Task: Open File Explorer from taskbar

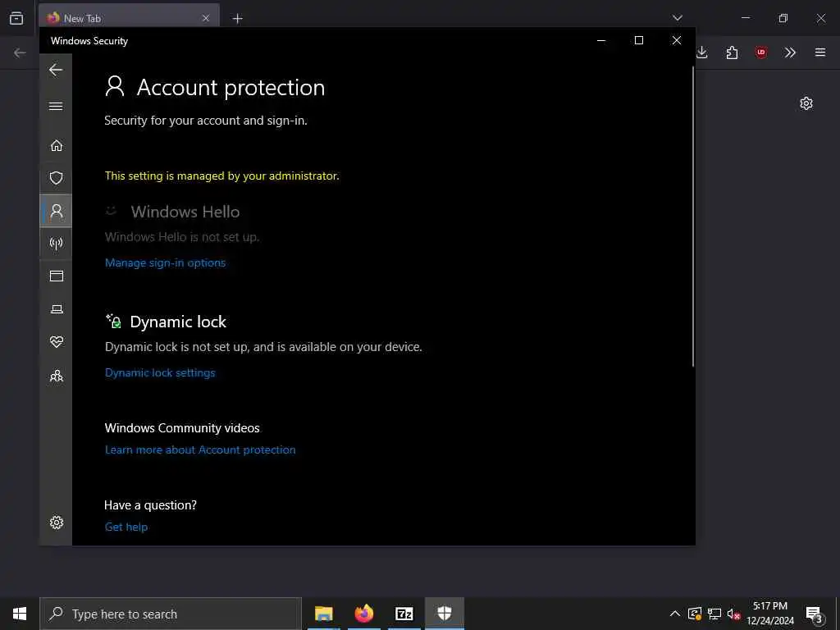Action: [x=323, y=614]
